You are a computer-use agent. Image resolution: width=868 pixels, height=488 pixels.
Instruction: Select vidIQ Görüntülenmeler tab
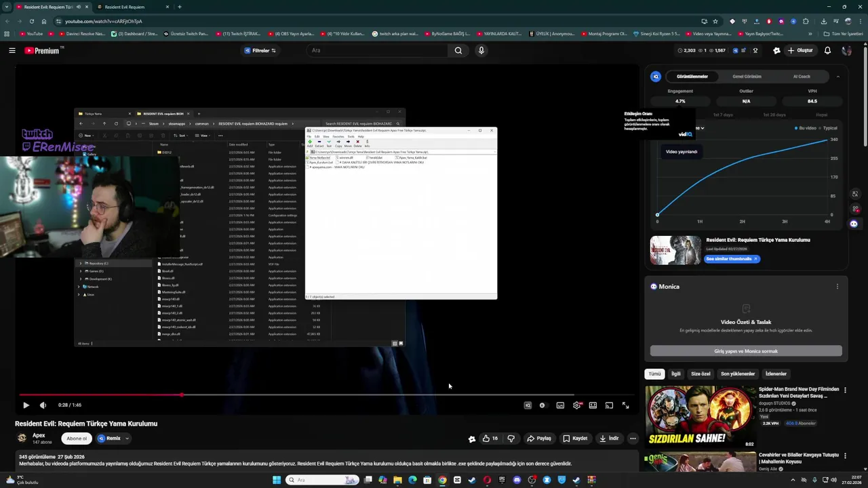pos(692,77)
